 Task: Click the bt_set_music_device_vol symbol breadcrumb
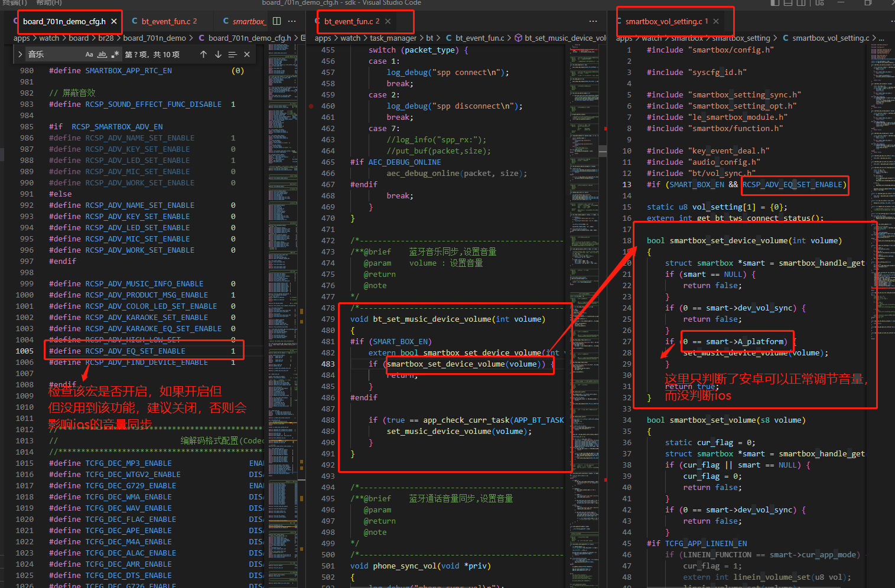[560, 38]
